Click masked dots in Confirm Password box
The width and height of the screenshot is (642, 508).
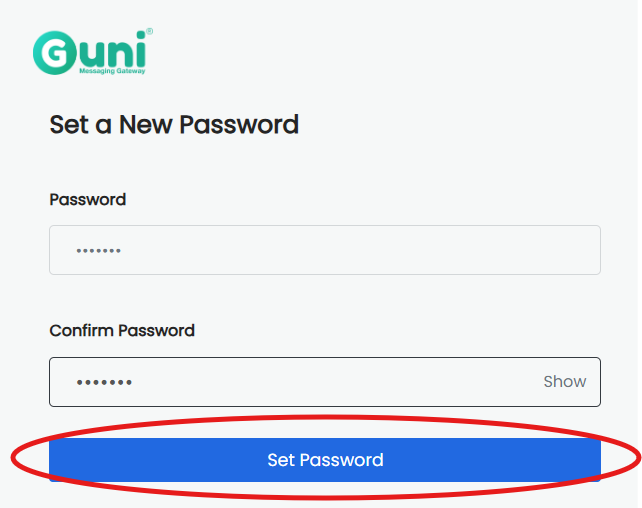coord(104,382)
